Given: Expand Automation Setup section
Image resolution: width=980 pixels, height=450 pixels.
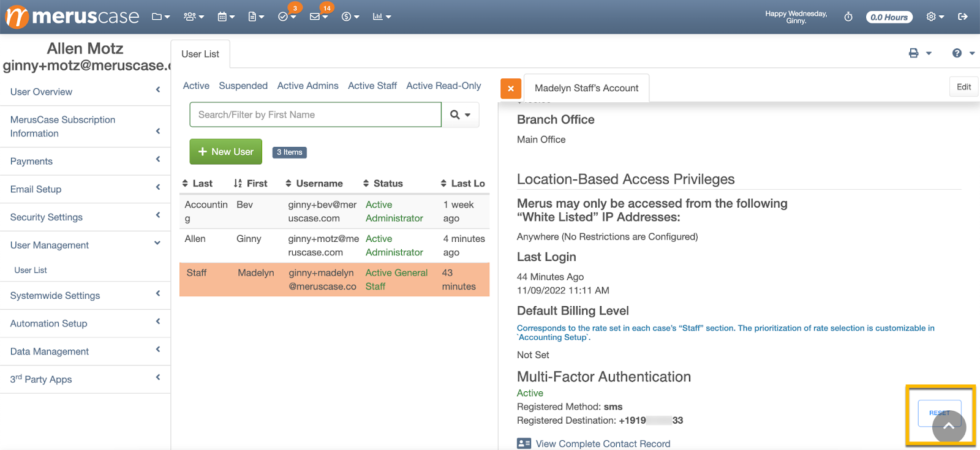Looking at the screenshot, I should pos(85,323).
